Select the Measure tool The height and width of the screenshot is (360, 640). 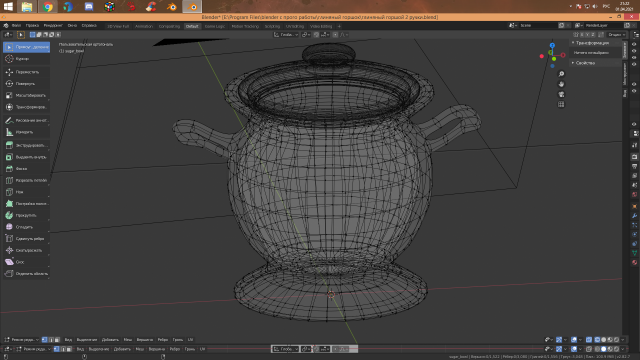point(26,132)
